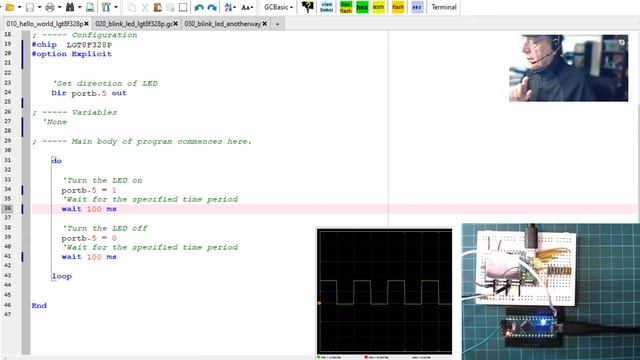Click the yellow asm button
Image resolution: width=640 pixels, height=360 pixels.
click(378, 7)
